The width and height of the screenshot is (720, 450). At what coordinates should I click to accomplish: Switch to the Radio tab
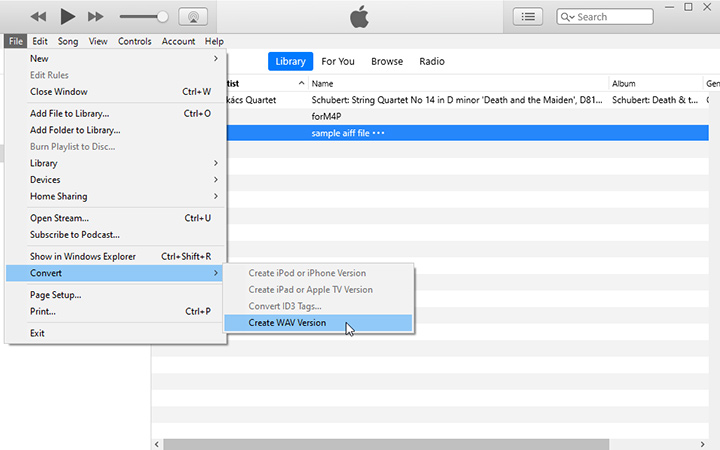[x=432, y=61]
